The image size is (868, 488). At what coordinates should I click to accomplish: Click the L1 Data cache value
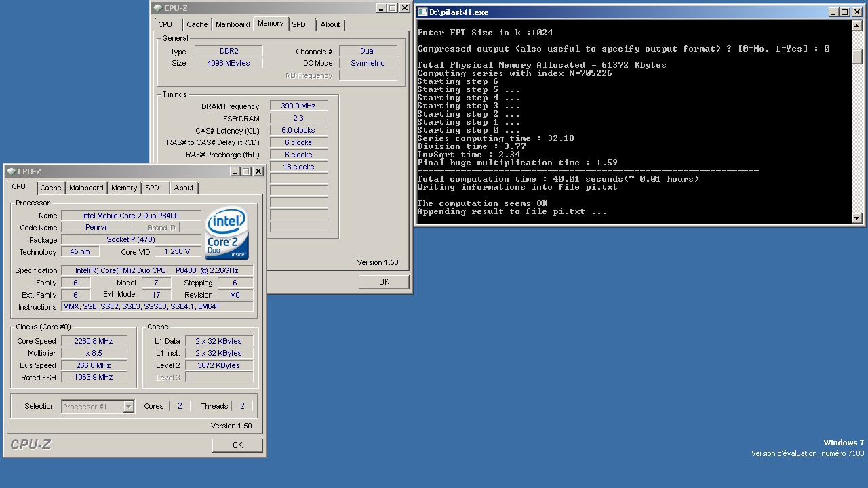(219, 341)
